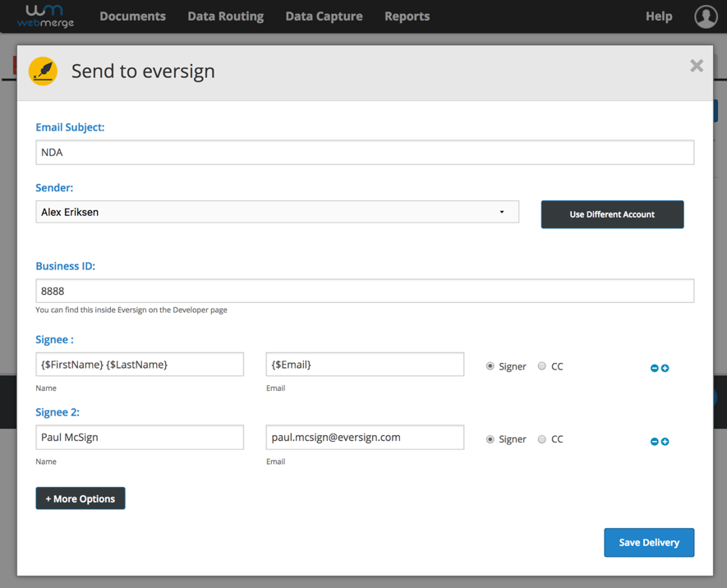Open the Help menu
Screen dimensions: 727x588
tap(659, 16)
